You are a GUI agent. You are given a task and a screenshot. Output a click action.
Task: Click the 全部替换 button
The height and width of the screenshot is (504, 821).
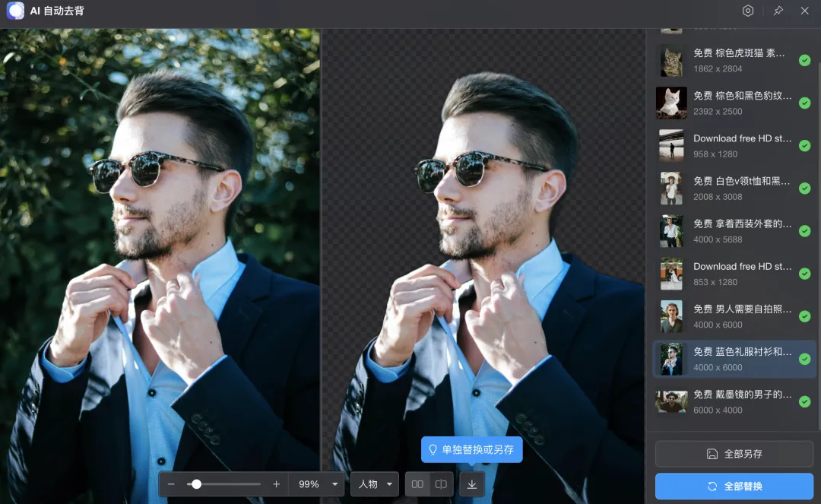point(734,487)
